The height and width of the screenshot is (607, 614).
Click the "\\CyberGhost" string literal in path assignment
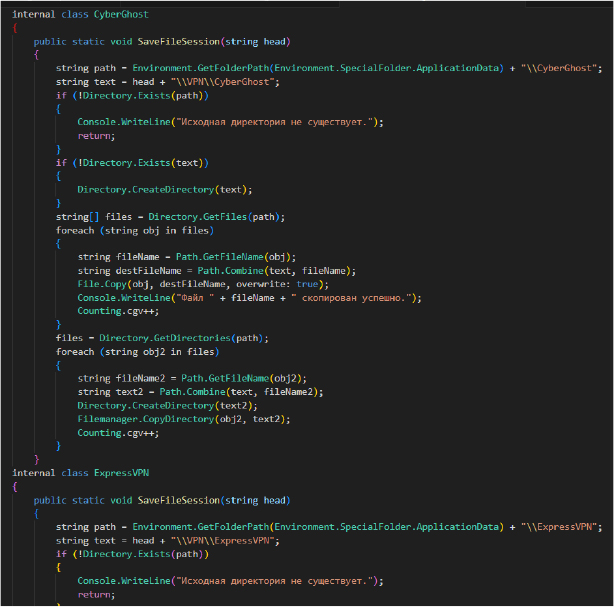pos(558,68)
